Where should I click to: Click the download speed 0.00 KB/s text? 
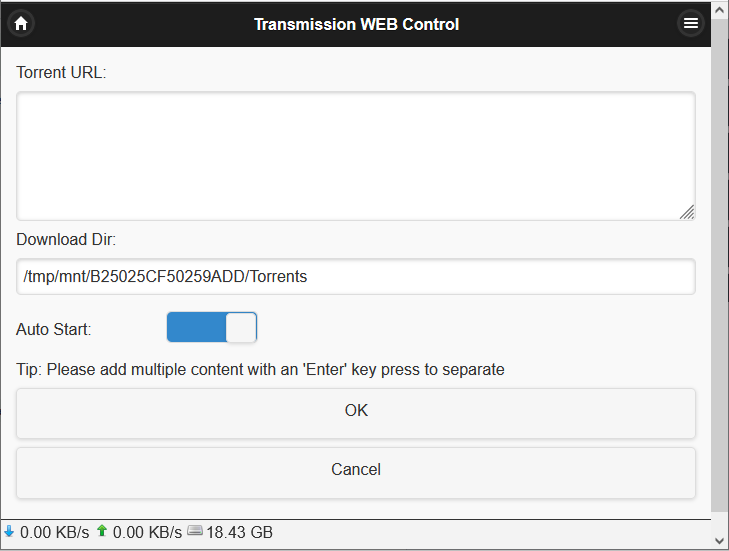(x=54, y=532)
